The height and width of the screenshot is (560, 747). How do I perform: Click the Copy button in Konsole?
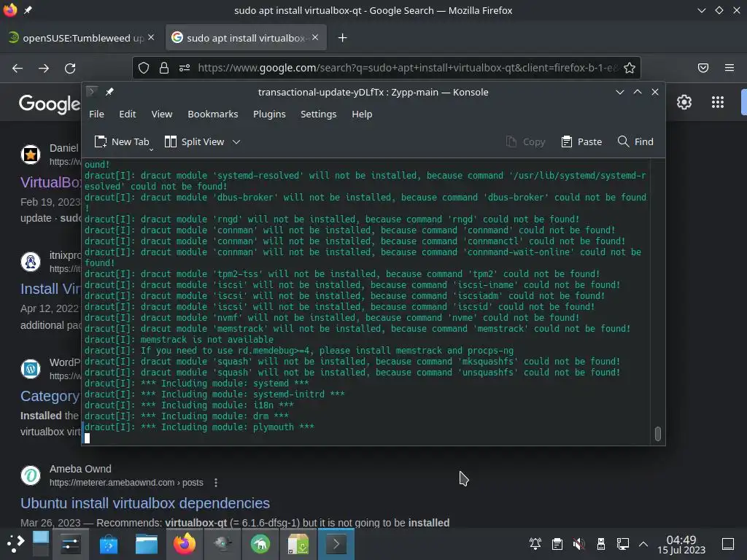[525, 142]
